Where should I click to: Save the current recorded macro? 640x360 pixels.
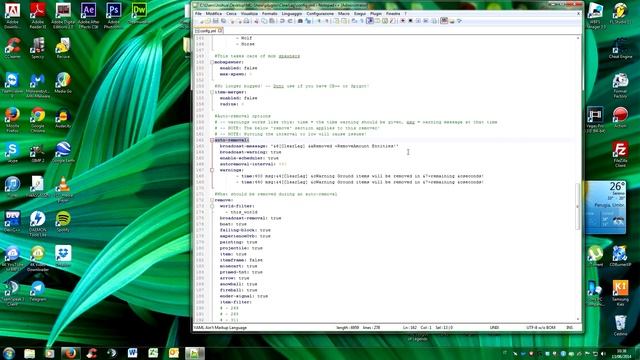pos(434,21)
